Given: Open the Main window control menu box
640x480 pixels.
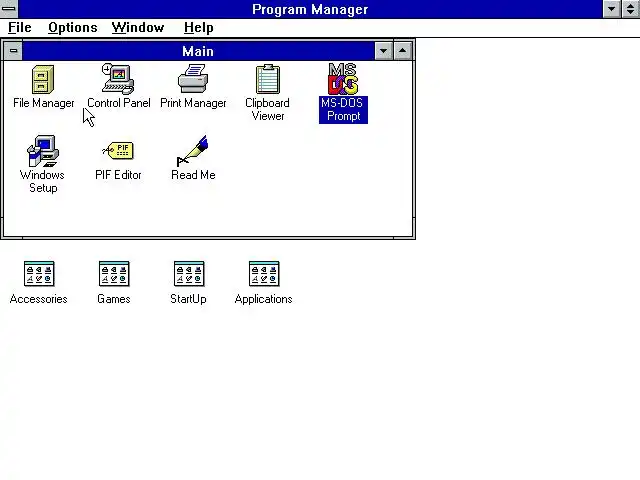Looking at the screenshot, I should point(13,51).
